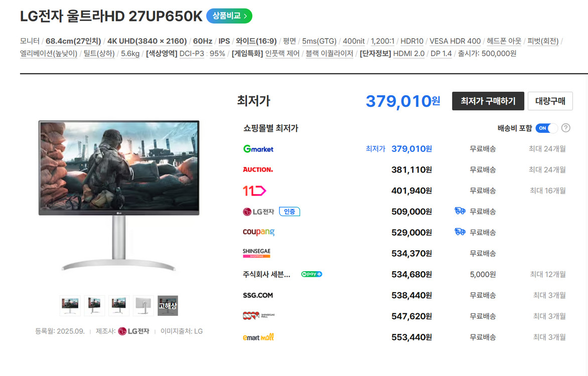
Task: Click the 와이드(16:9) spec link
Action: [256, 41]
